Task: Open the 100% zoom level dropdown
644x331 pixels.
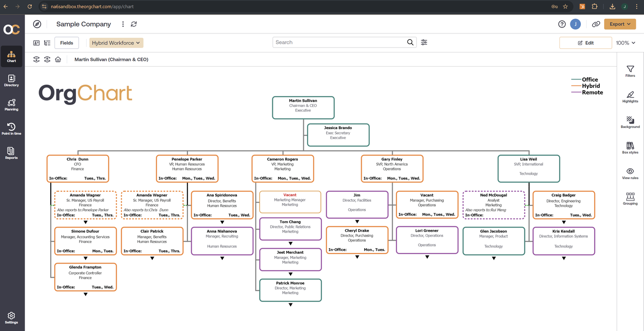Action: [x=626, y=43]
